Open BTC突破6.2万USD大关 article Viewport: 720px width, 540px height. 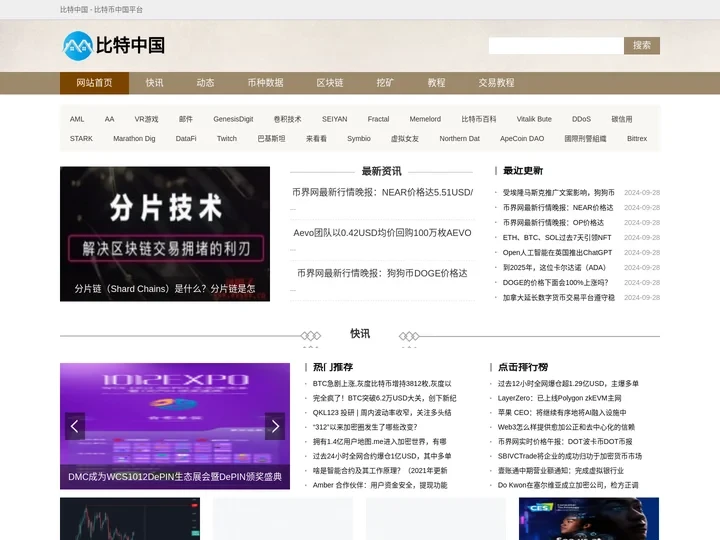coord(384,398)
